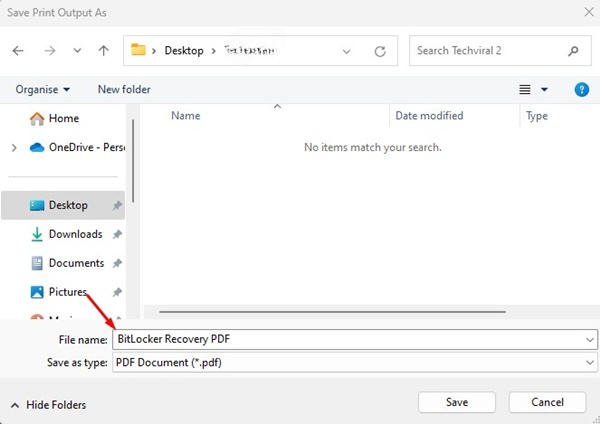Expand the chevron after Desktop in path
This screenshot has width=600, height=424.
(x=214, y=51)
